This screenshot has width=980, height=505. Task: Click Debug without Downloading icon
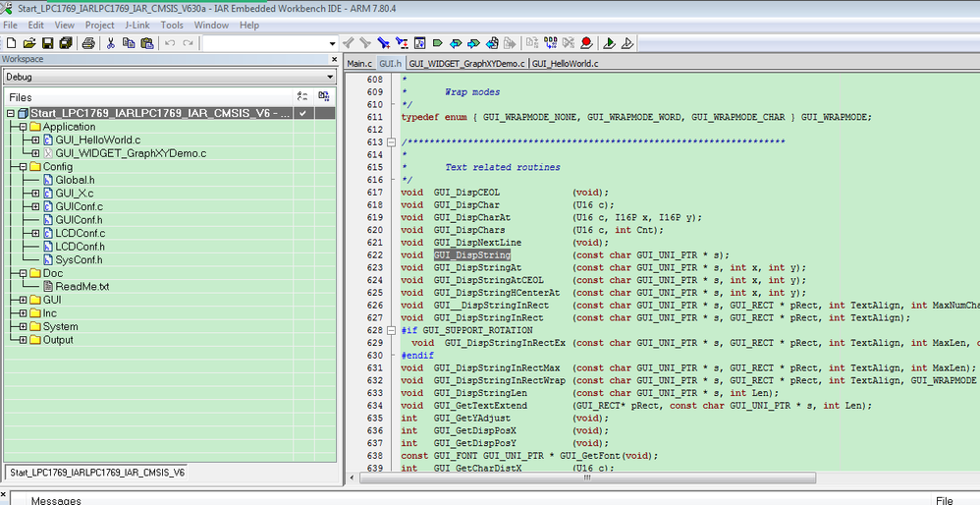(x=627, y=43)
